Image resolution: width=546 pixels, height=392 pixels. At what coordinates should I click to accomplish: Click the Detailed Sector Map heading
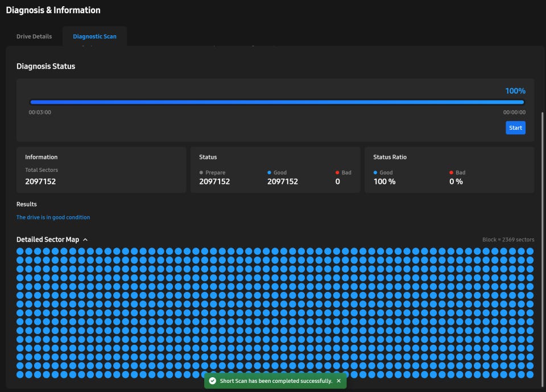[x=48, y=240]
